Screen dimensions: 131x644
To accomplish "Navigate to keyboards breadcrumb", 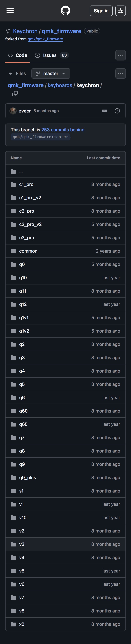I will coord(60,85).
